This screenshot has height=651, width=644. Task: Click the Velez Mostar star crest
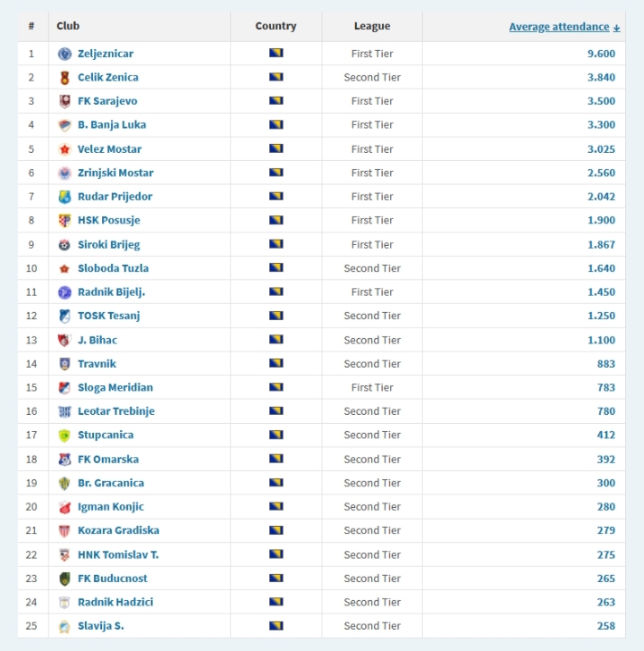(x=64, y=149)
